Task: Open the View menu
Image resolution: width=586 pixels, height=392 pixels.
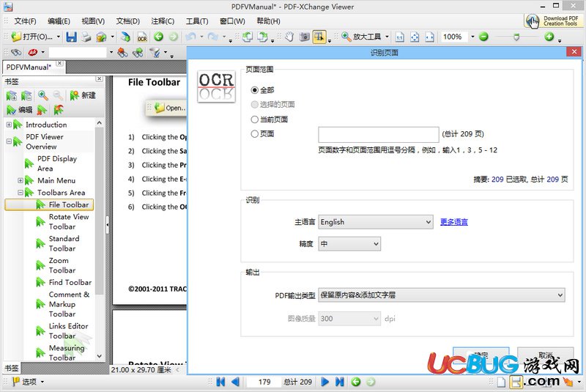Action: 93,21
